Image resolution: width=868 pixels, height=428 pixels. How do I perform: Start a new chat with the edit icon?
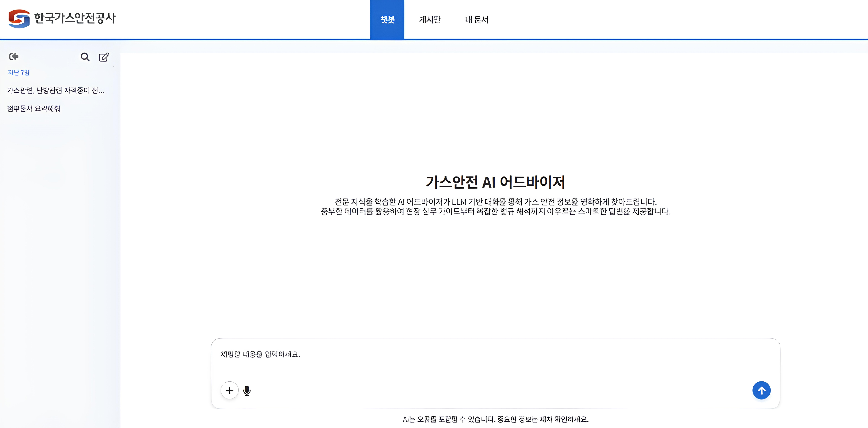(104, 57)
